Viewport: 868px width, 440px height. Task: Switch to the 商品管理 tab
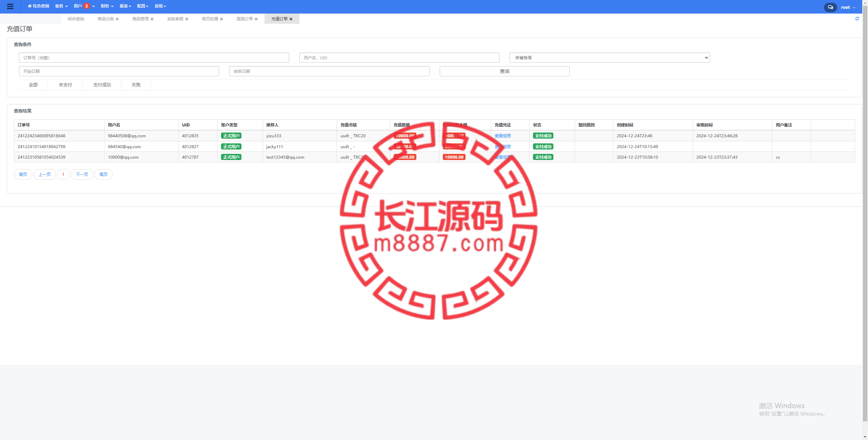tap(140, 19)
